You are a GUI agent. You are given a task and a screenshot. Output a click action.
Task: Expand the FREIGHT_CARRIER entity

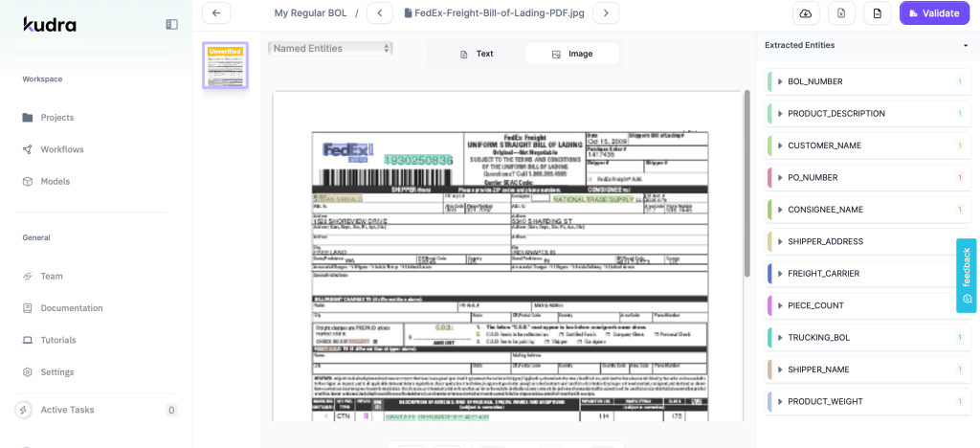click(x=780, y=274)
